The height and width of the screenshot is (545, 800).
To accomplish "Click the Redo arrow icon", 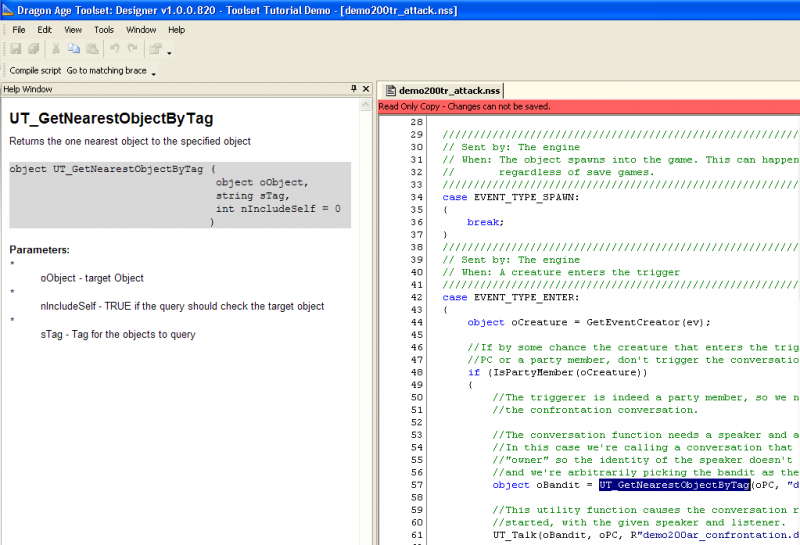I will click(x=132, y=49).
